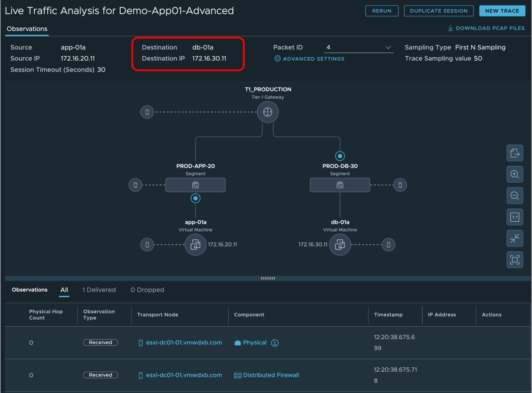Viewport: 532px width, 393px height.
Task: Show info for Physical component
Action: click(x=275, y=343)
